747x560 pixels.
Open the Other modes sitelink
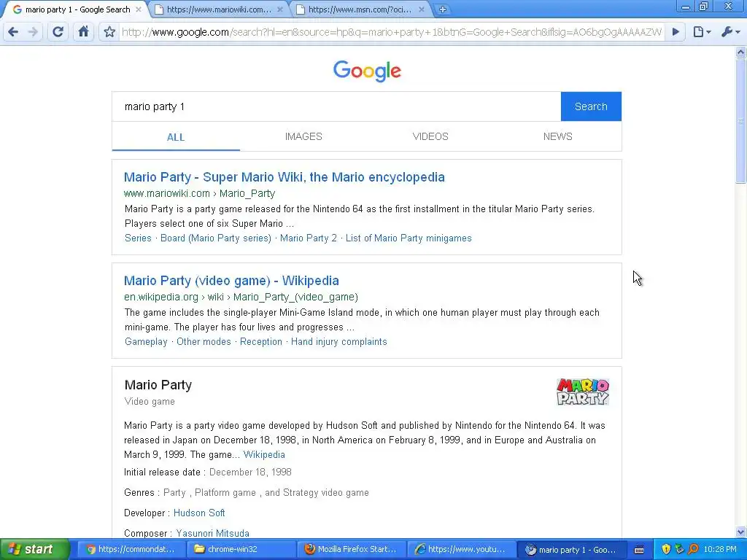coord(204,342)
